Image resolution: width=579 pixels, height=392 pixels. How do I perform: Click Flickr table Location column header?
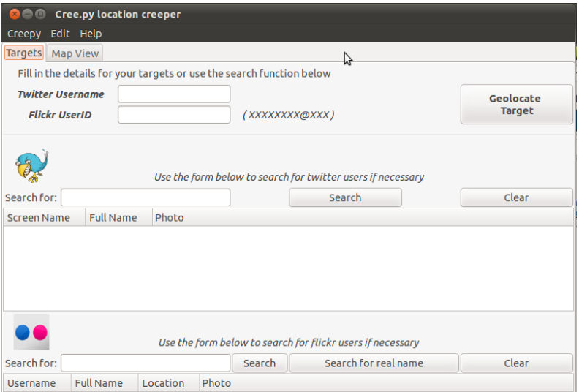169,383
